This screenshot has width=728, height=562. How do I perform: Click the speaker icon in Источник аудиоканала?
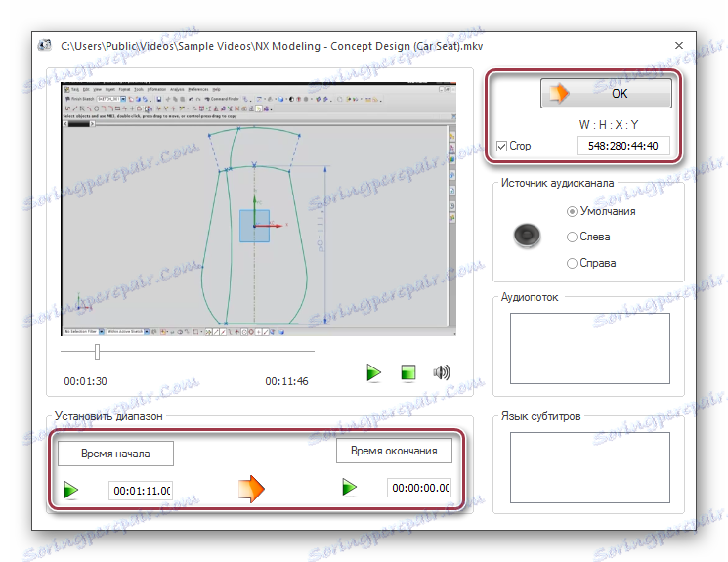coord(527,236)
